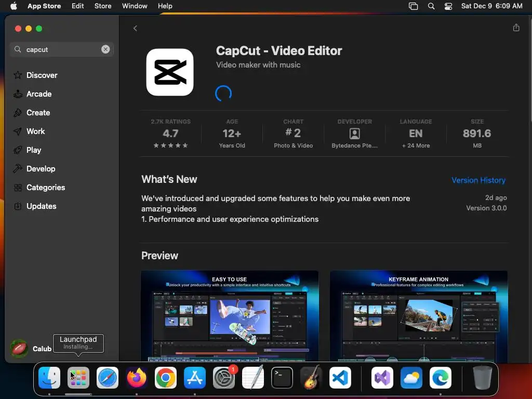
Task: Open the Store menu
Action: tap(103, 6)
